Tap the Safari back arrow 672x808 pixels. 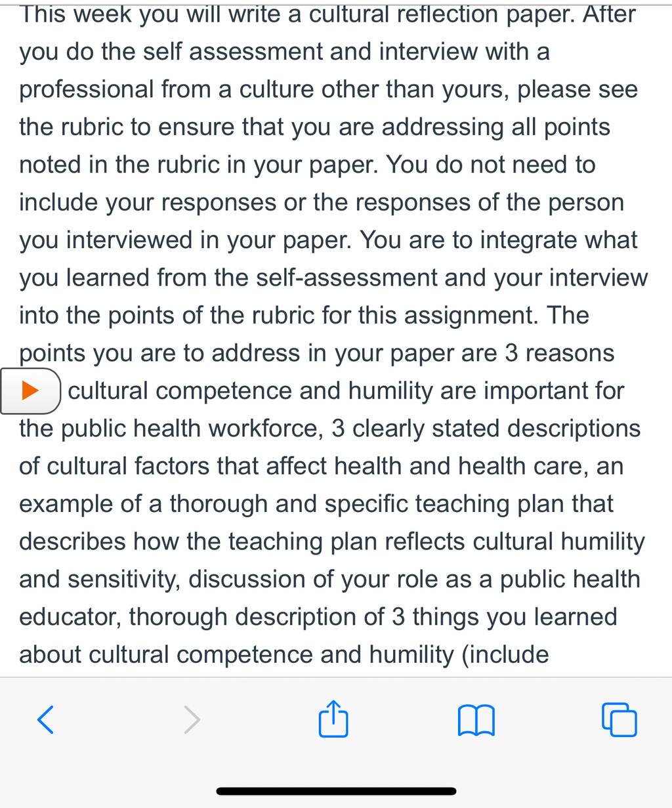(x=45, y=719)
